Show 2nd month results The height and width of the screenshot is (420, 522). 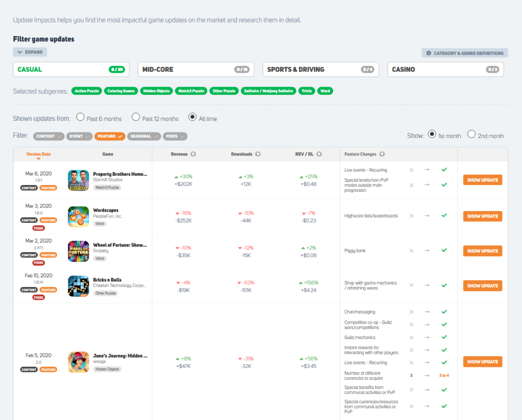[472, 135]
